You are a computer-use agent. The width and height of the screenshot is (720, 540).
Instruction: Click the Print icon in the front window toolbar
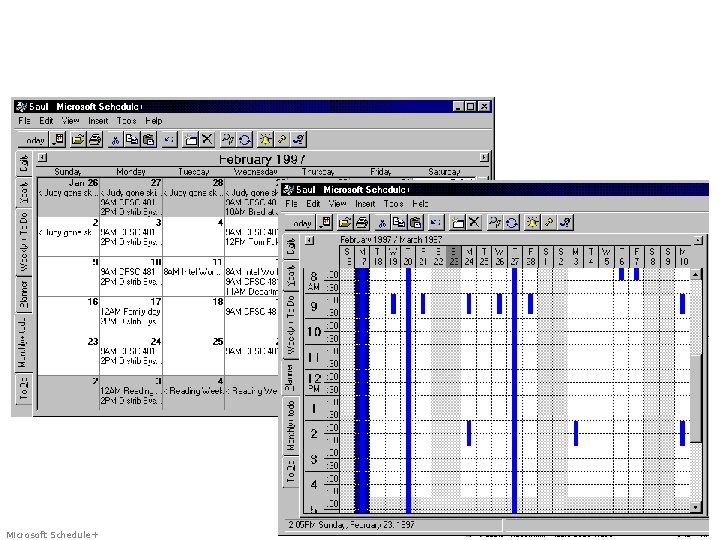(x=362, y=223)
